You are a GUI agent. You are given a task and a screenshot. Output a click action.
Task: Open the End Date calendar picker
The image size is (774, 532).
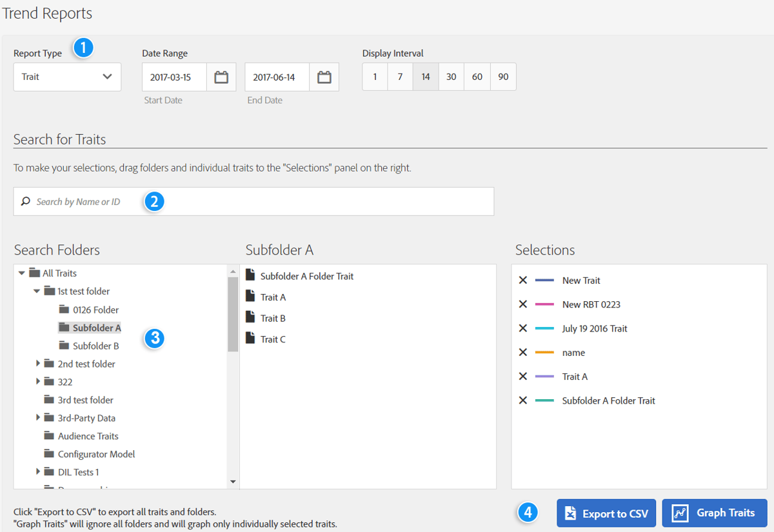[324, 76]
